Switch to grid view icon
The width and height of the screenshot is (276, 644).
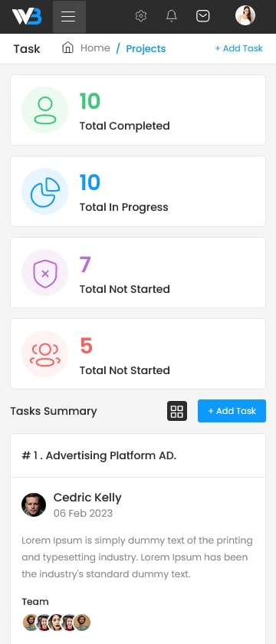tap(177, 411)
